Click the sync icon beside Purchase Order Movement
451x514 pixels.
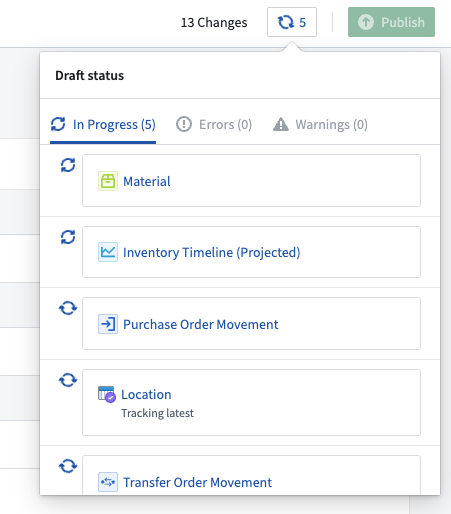(68, 308)
